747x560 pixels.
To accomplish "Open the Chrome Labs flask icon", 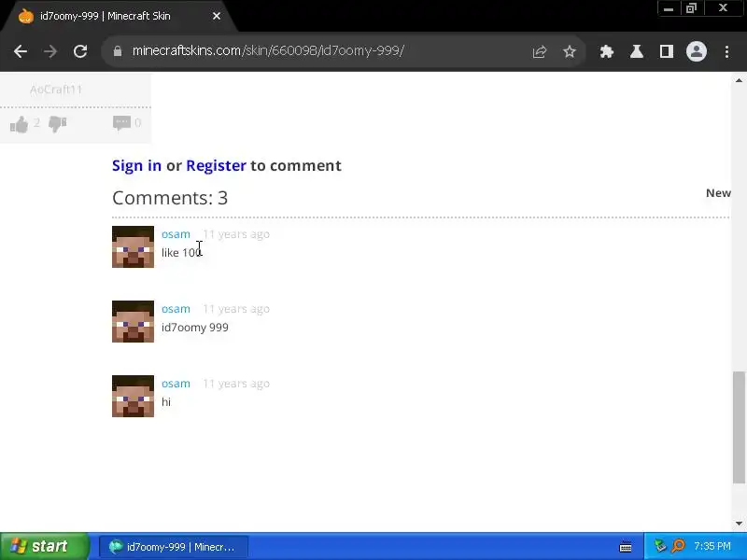I will click(637, 51).
